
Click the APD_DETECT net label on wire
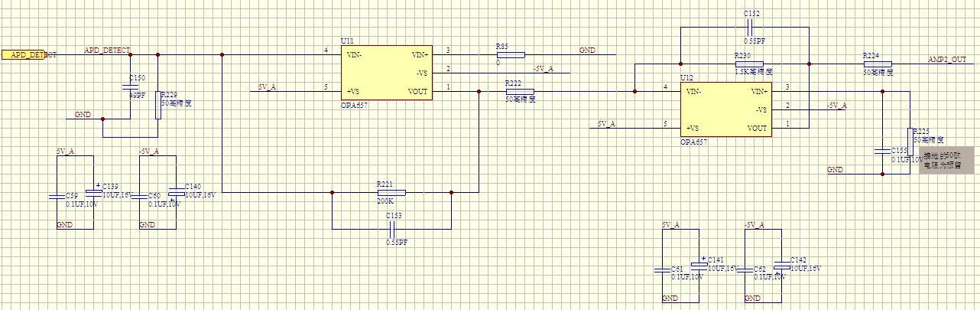coord(107,51)
